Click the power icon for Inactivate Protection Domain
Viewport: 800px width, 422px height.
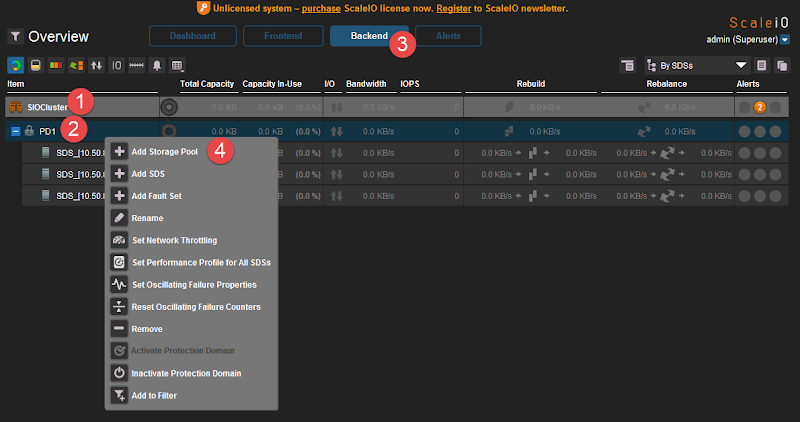[119, 373]
